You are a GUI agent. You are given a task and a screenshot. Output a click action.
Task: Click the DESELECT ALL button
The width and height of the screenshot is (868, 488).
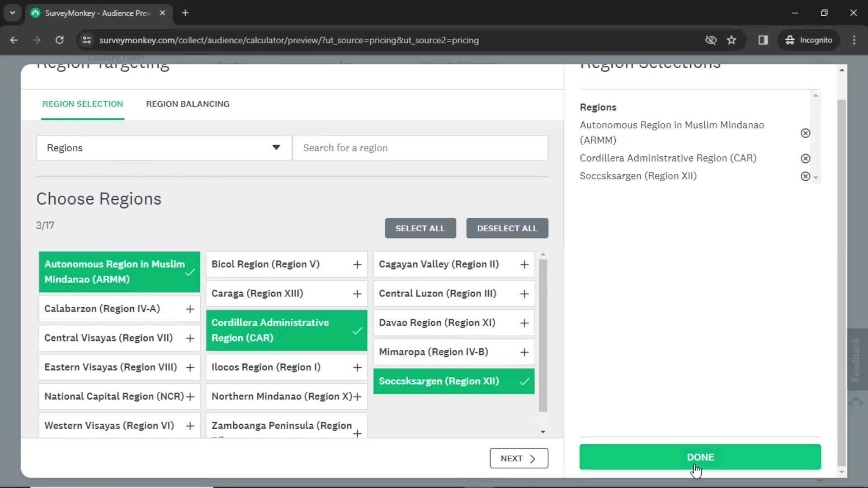(508, 228)
